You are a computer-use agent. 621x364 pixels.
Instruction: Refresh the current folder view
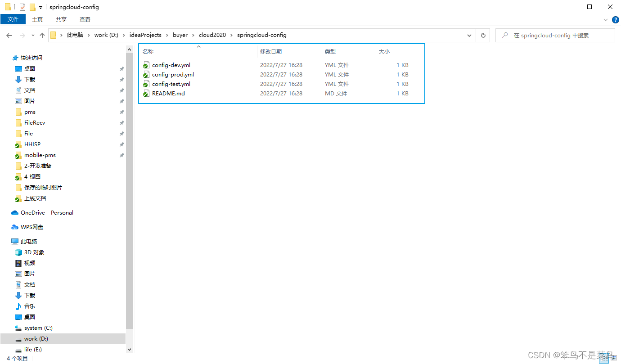pyautogui.click(x=483, y=35)
